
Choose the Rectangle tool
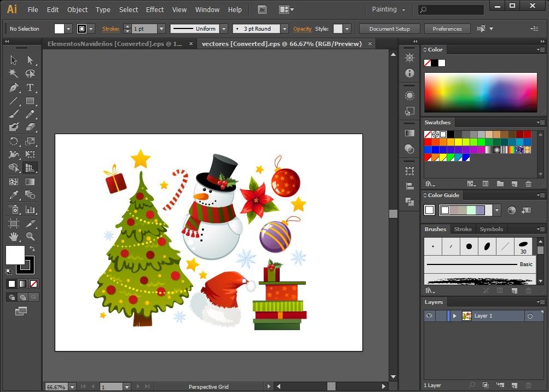click(x=30, y=101)
